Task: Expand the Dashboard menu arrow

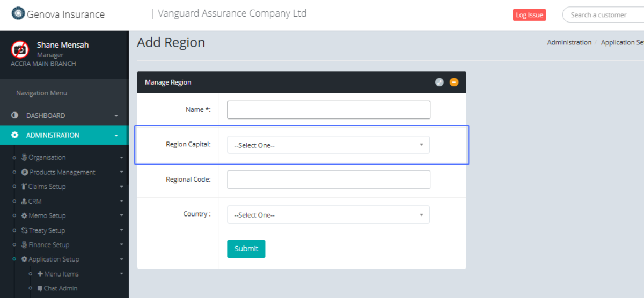Action: pos(116,116)
